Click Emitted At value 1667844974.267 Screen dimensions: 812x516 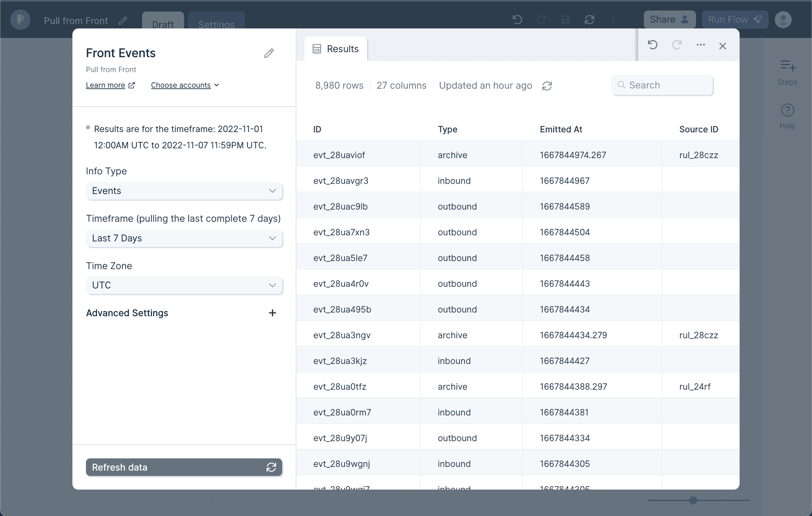coord(573,155)
